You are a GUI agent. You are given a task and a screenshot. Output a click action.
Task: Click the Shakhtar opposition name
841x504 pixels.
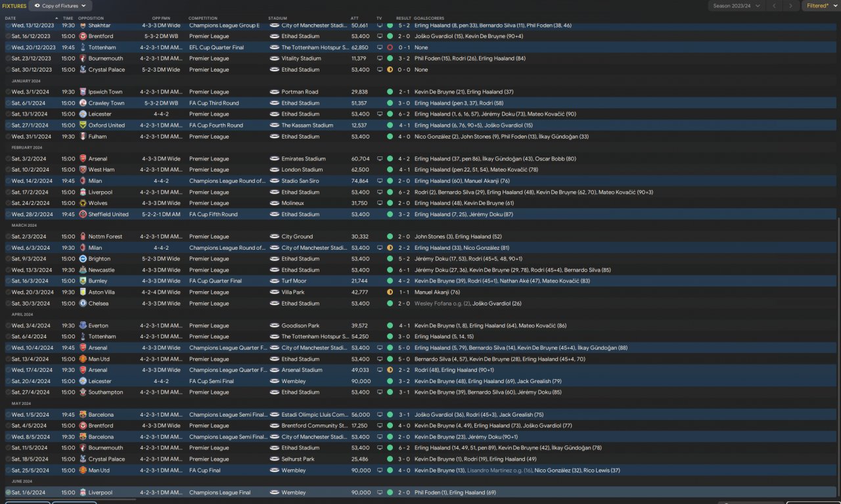click(100, 26)
